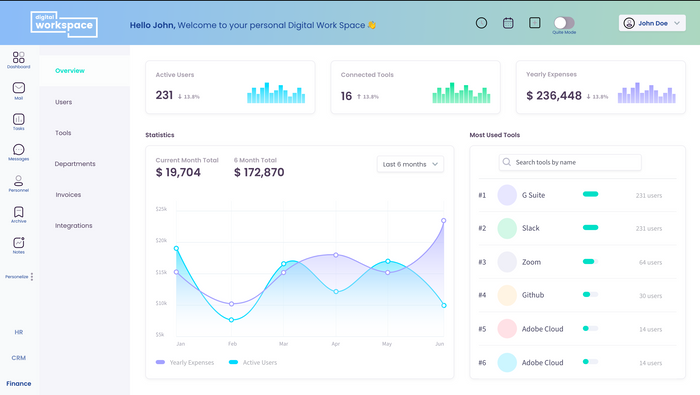Click the February Active Users data point
The image size is (700, 395).
(x=231, y=320)
